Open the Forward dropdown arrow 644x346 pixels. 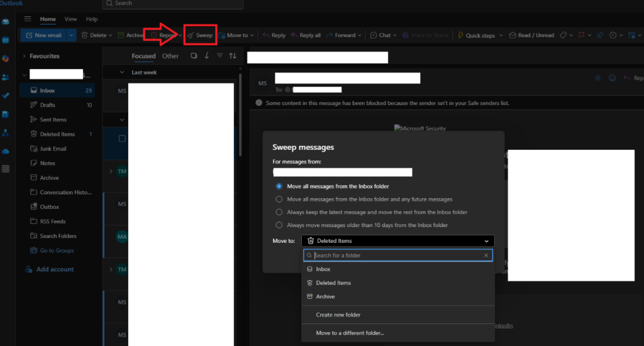pos(359,35)
